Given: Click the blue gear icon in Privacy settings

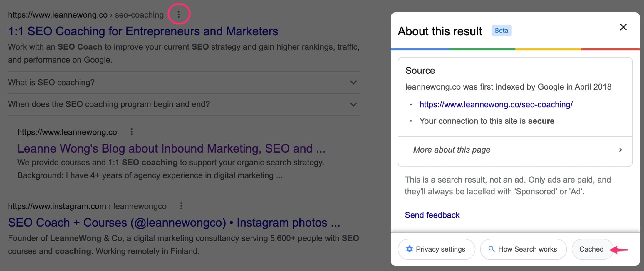Looking at the screenshot, I should pos(410,249).
